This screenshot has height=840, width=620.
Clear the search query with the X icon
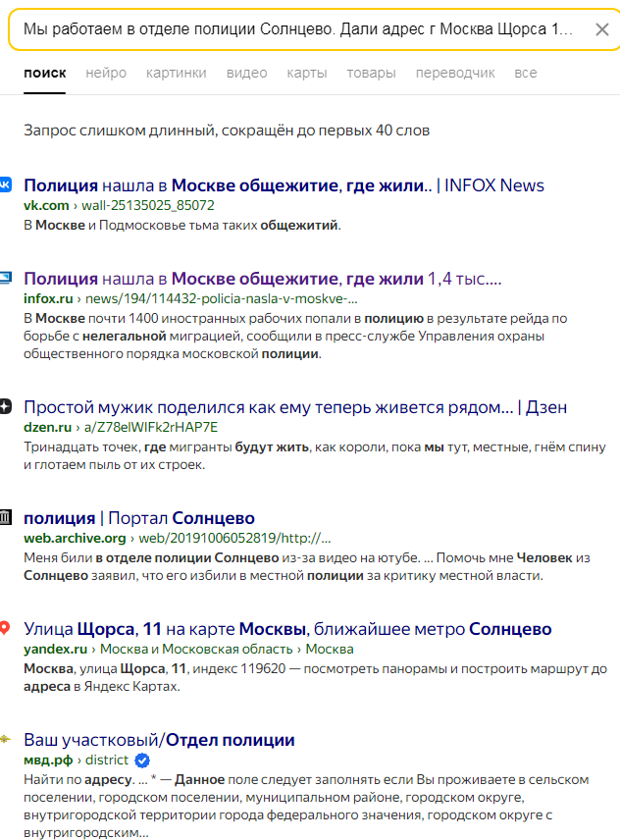[x=601, y=29]
